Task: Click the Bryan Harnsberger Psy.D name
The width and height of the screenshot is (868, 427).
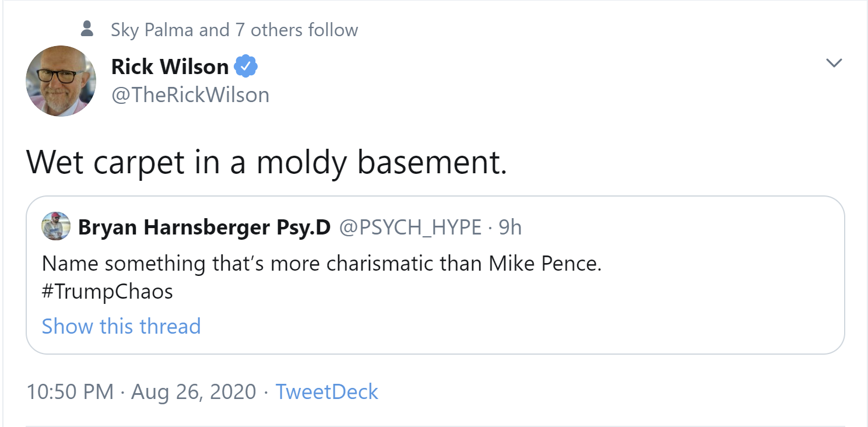Action: (x=204, y=228)
